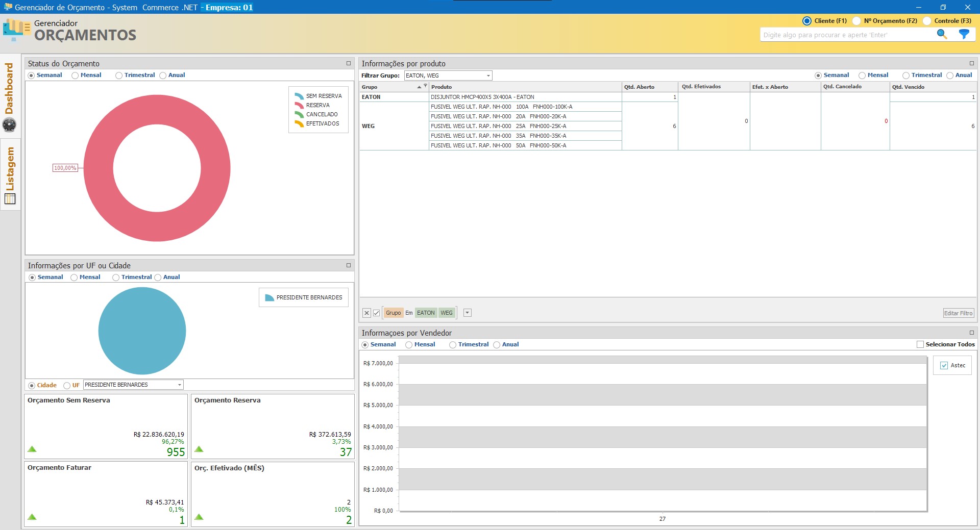
Task: Click the EATON filter value tag
Action: 426,313
